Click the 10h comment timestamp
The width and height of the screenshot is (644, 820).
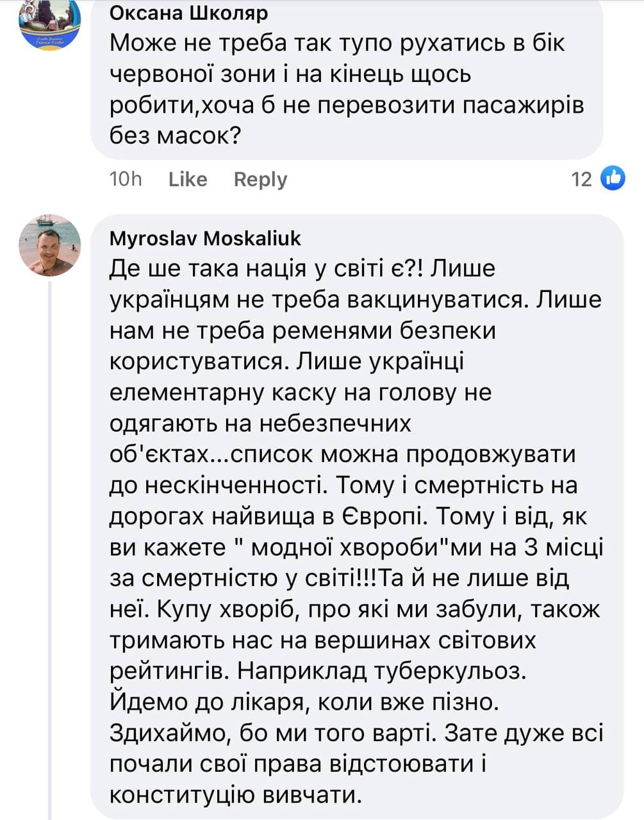[126, 179]
